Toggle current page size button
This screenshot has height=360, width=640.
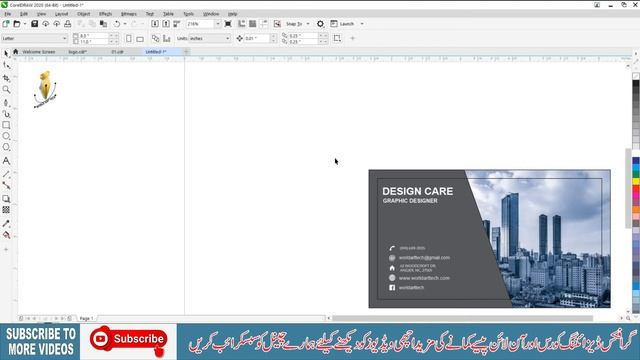[167, 38]
